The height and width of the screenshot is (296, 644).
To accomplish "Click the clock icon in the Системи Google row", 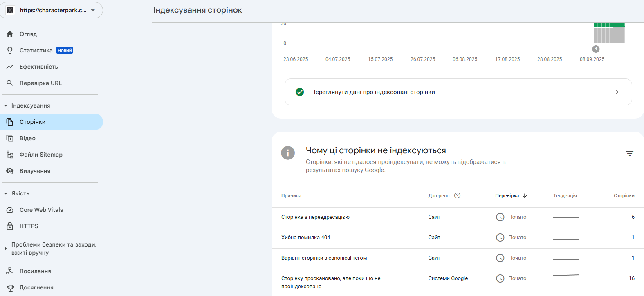I will click(x=500, y=278).
